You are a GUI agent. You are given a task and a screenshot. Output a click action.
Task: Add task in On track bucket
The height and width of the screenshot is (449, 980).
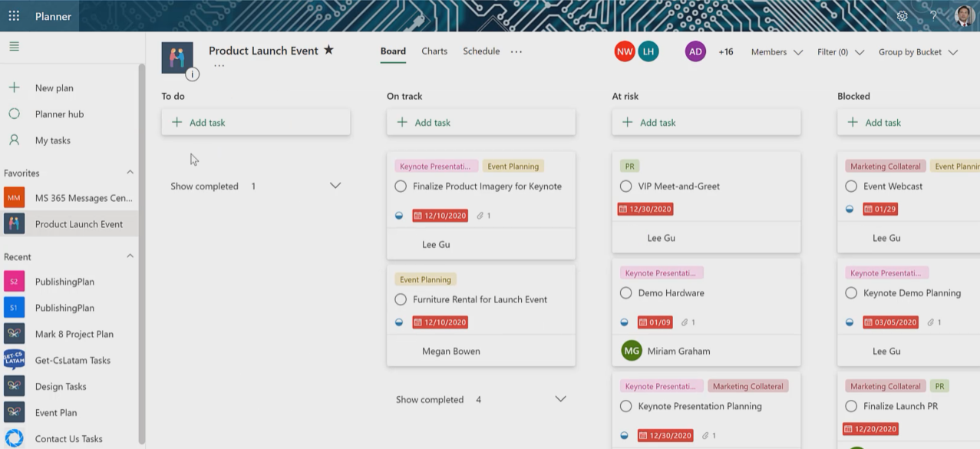(481, 122)
